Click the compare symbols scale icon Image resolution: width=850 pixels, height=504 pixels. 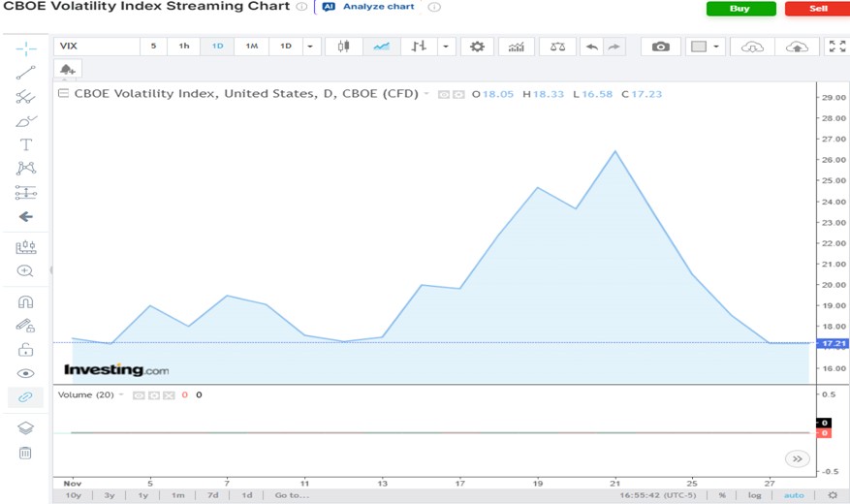[557, 47]
